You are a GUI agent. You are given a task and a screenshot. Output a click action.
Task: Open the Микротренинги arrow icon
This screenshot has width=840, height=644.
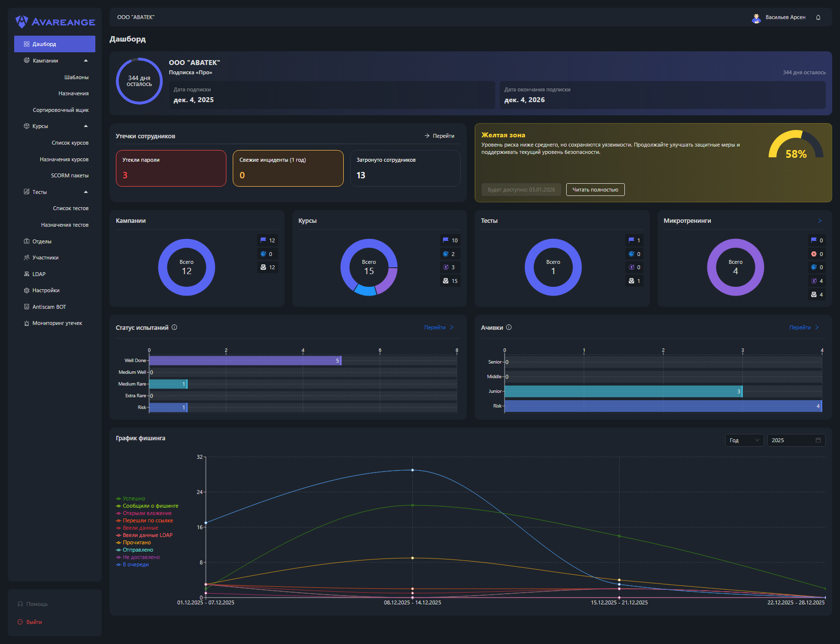coord(819,221)
